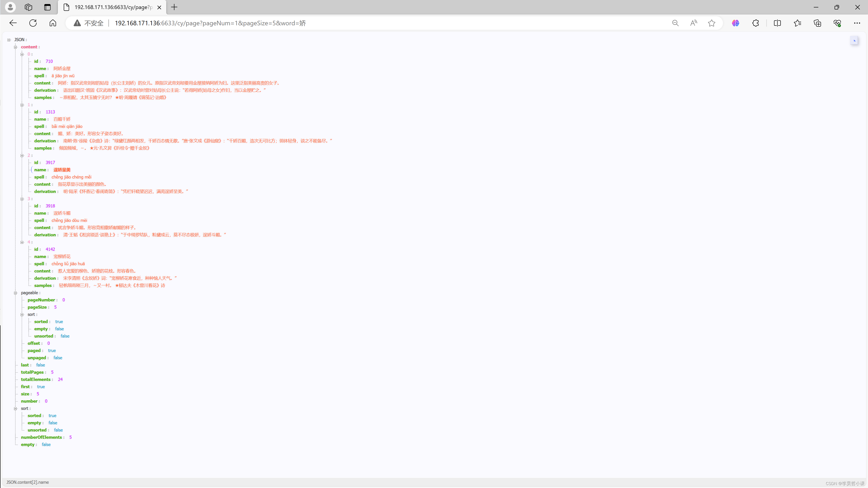Select the spell value ā jiāo jīn wū
Image resolution: width=868 pixels, height=488 pixels.
click(63, 76)
